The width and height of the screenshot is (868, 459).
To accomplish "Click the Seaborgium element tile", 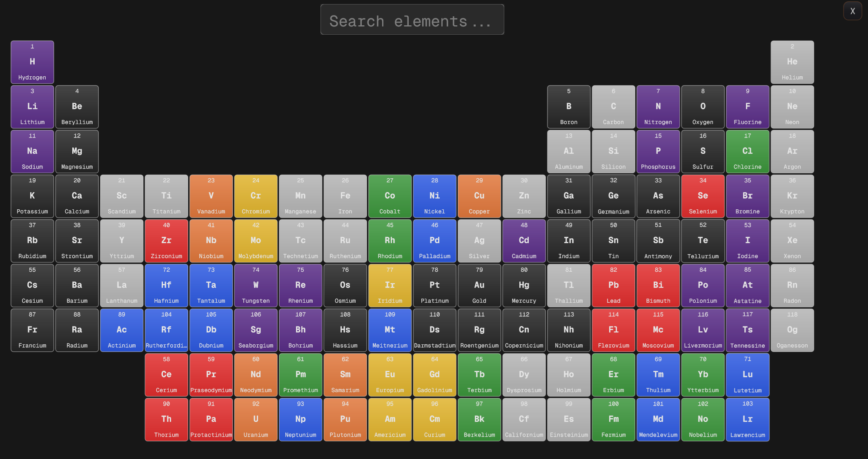I will tap(256, 330).
